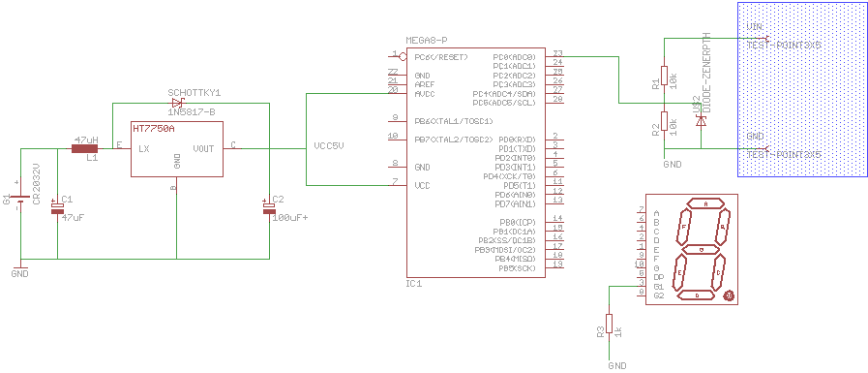Click the MEGA8-P device name
868x373 pixels.
click(426, 41)
